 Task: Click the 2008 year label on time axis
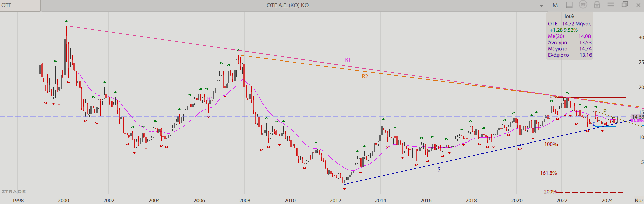pos(245,200)
